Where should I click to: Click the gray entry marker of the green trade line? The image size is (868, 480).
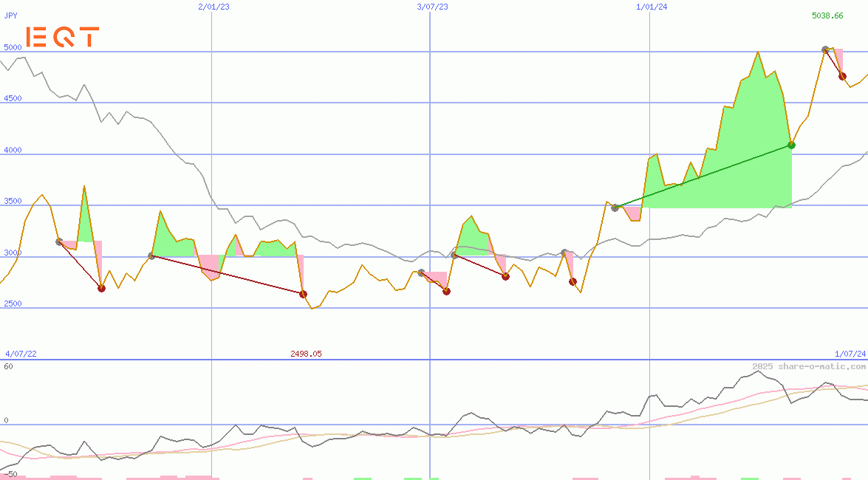615,208
